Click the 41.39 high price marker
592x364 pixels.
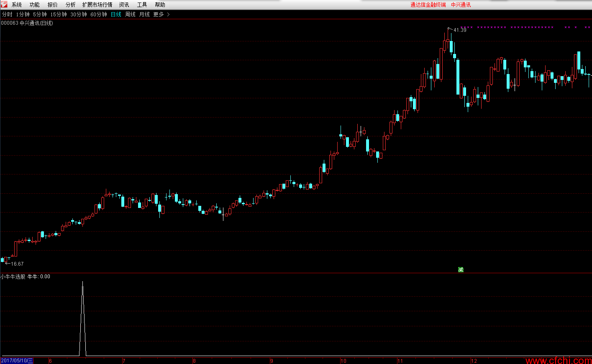[460, 30]
